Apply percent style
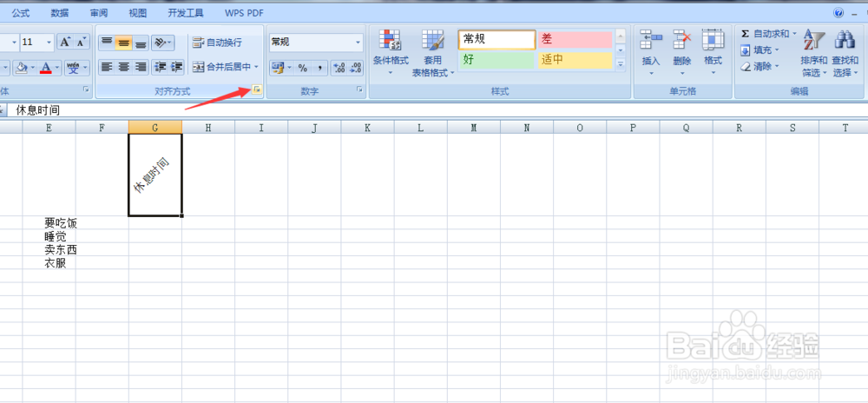868x403 pixels. 303,68
